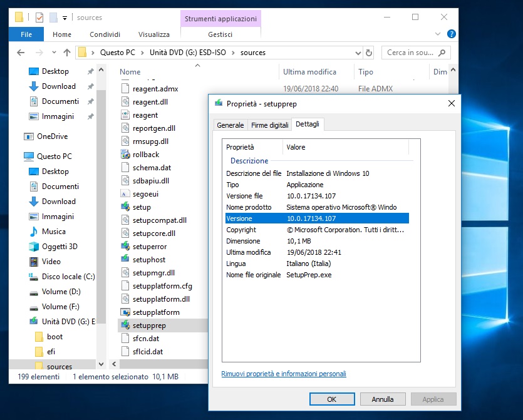Viewport: 523px width, 420px height.
Task: Click the setupplatform application icon
Action: 125,312
